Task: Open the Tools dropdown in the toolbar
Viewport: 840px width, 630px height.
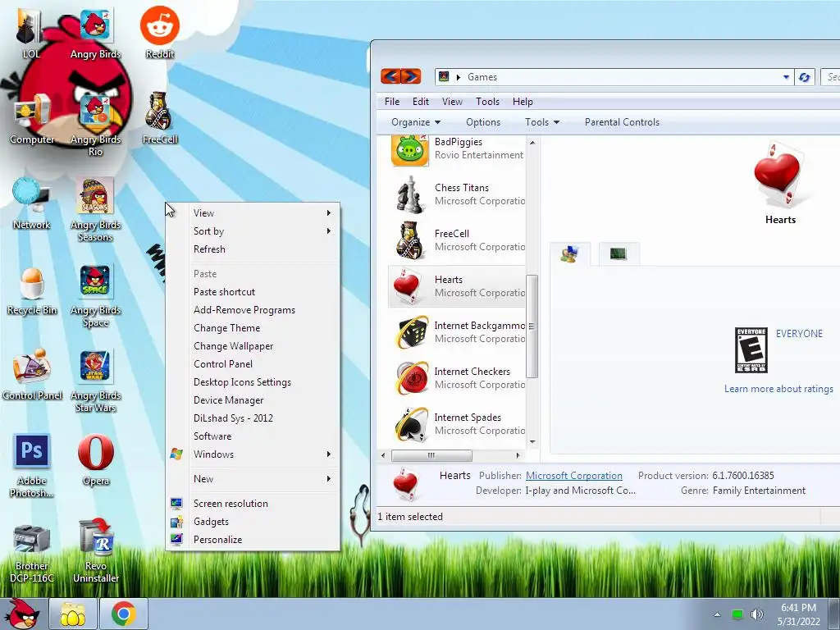Action: click(542, 122)
